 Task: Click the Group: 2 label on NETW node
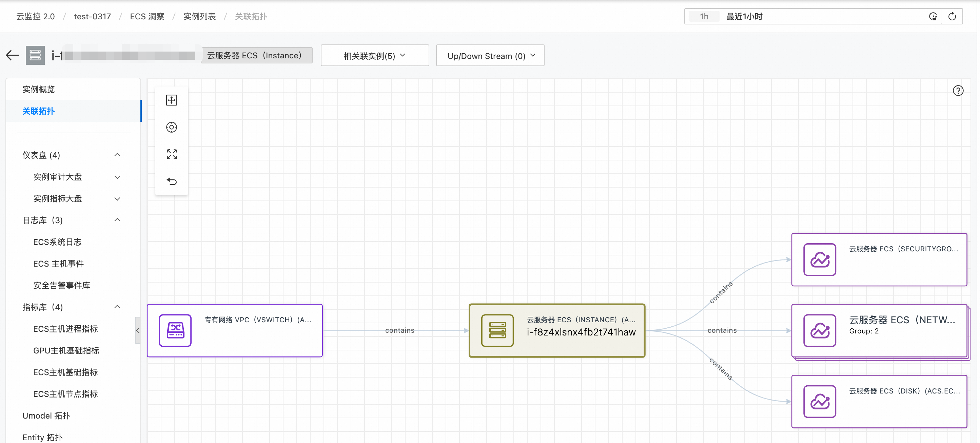point(864,331)
